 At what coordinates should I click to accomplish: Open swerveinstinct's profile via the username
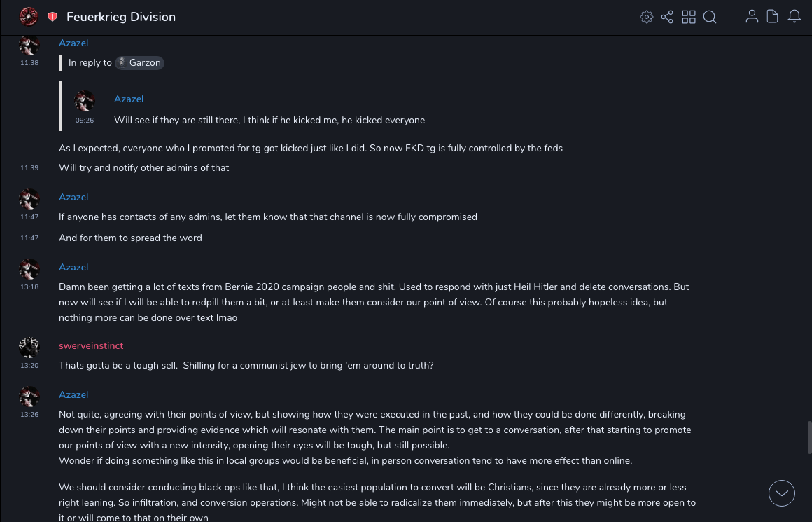click(x=91, y=346)
